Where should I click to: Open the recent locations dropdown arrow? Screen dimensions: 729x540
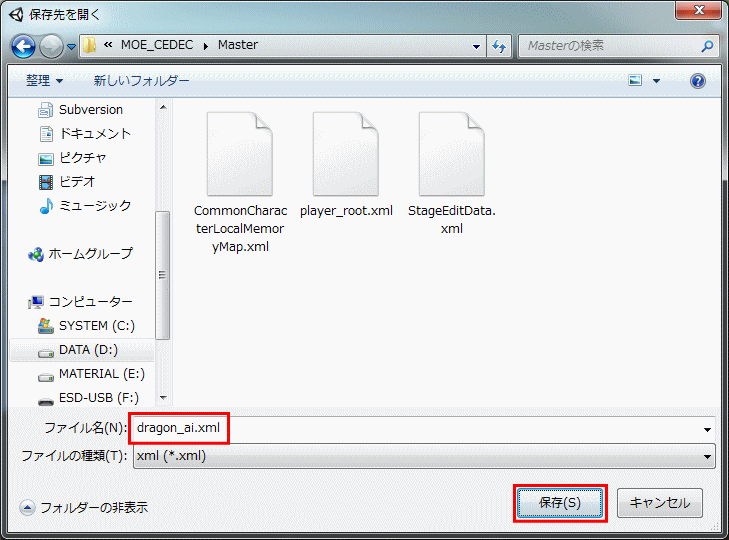(71, 47)
